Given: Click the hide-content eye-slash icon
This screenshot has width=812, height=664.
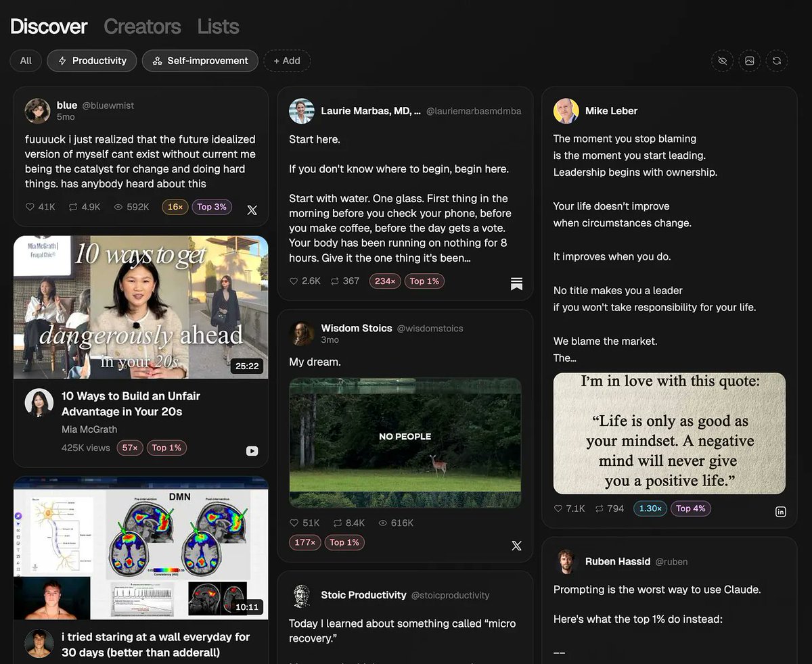Looking at the screenshot, I should tap(722, 61).
